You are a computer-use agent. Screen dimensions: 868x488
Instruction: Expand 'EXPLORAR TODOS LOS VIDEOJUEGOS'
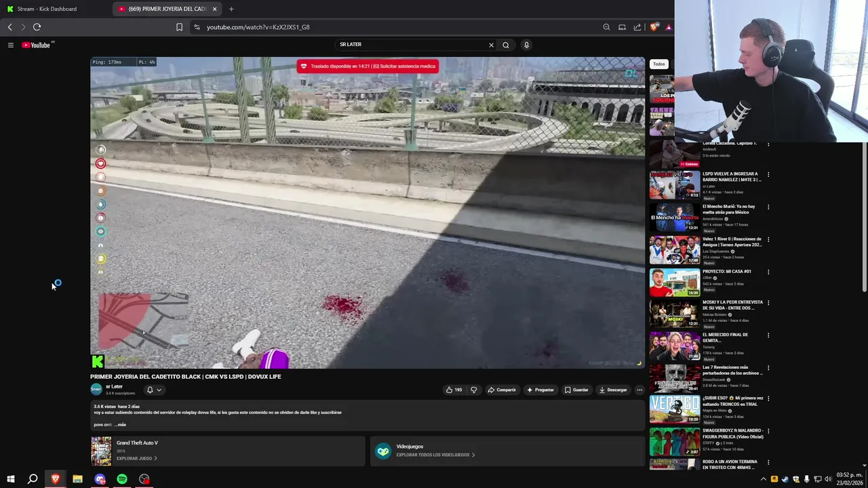point(435,455)
